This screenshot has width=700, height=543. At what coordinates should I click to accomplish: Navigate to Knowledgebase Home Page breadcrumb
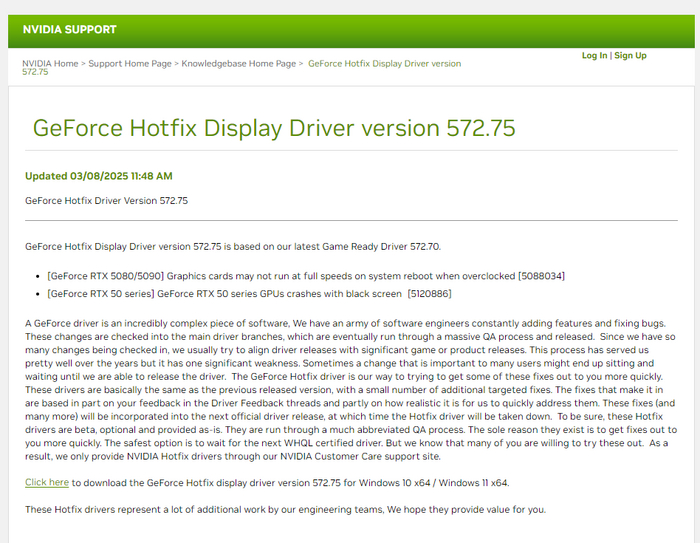(x=239, y=64)
